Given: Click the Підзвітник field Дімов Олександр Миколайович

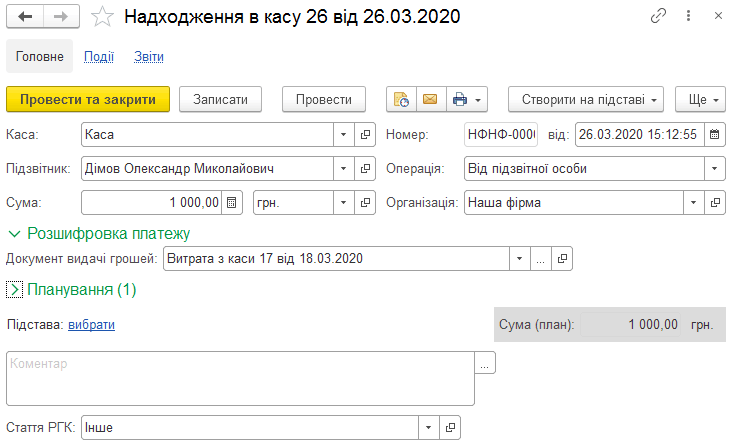Looking at the screenshot, I should (207, 169).
